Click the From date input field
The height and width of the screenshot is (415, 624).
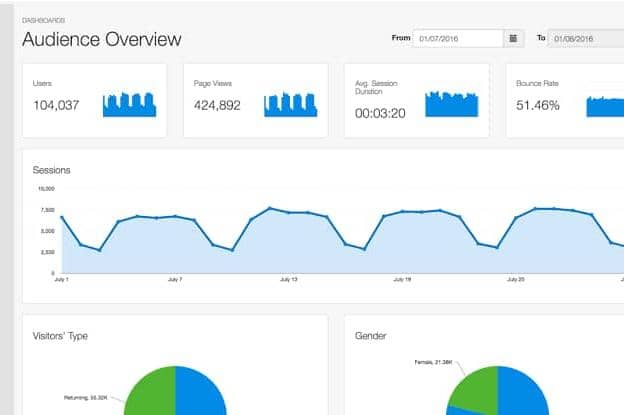point(458,39)
